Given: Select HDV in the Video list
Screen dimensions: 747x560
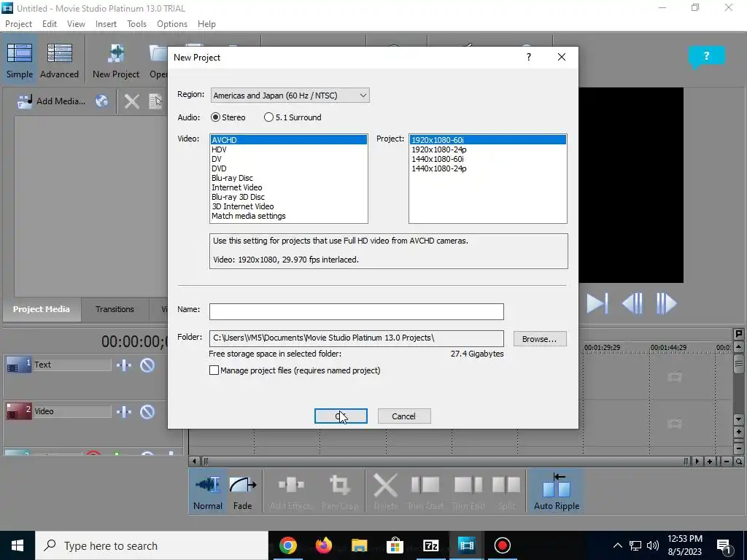Looking at the screenshot, I should (289, 149).
